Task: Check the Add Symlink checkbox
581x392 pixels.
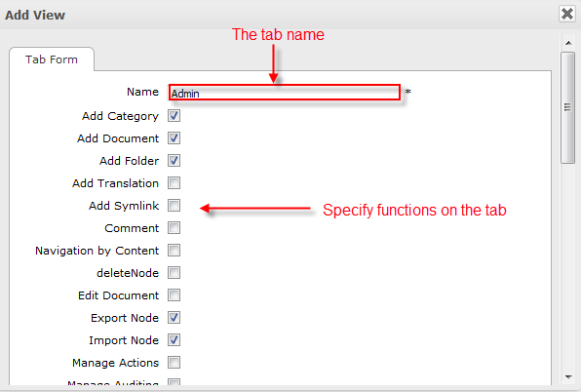Action: tap(174, 205)
